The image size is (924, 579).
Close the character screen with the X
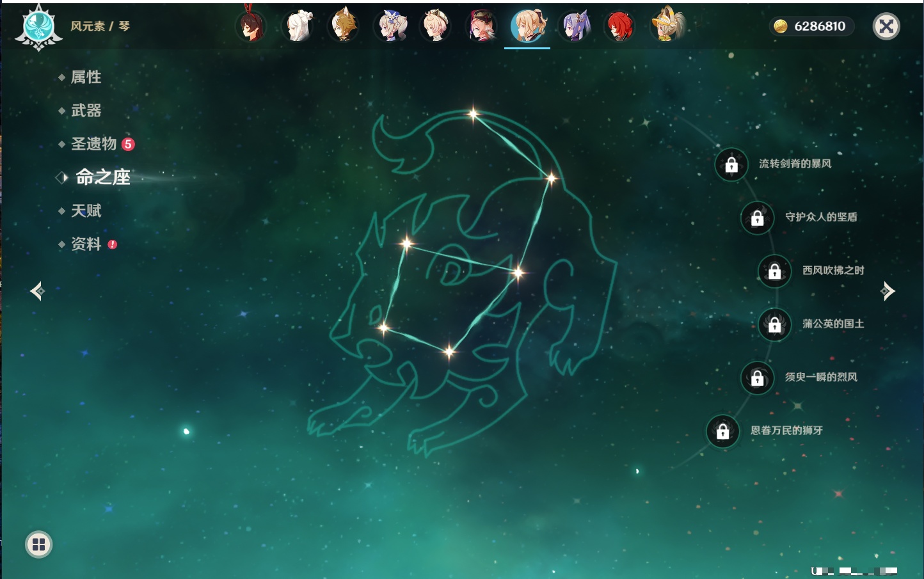pyautogui.click(x=886, y=26)
